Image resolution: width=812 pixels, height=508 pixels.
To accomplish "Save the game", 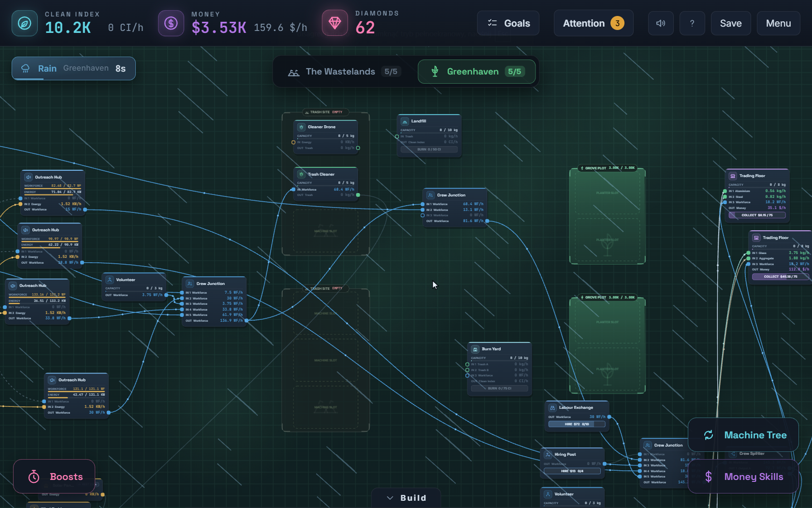I will click(x=731, y=23).
